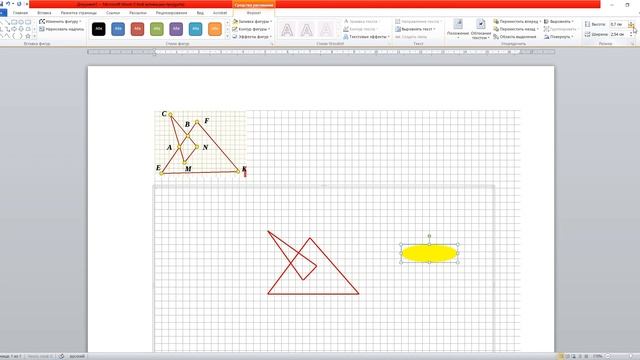
Task: Open Обтекание текстом wrap menu
Action: pyautogui.click(x=480, y=29)
